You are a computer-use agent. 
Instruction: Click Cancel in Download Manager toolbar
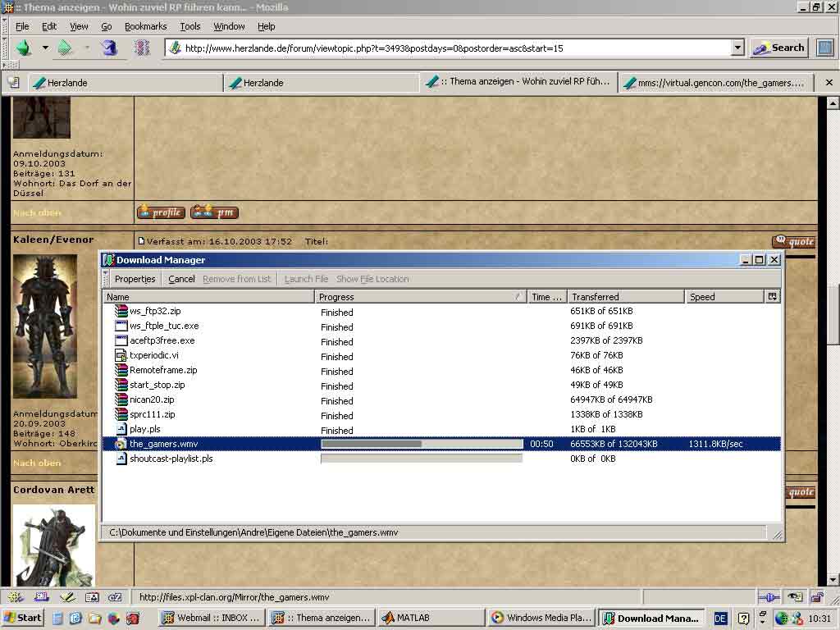(x=181, y=279)
